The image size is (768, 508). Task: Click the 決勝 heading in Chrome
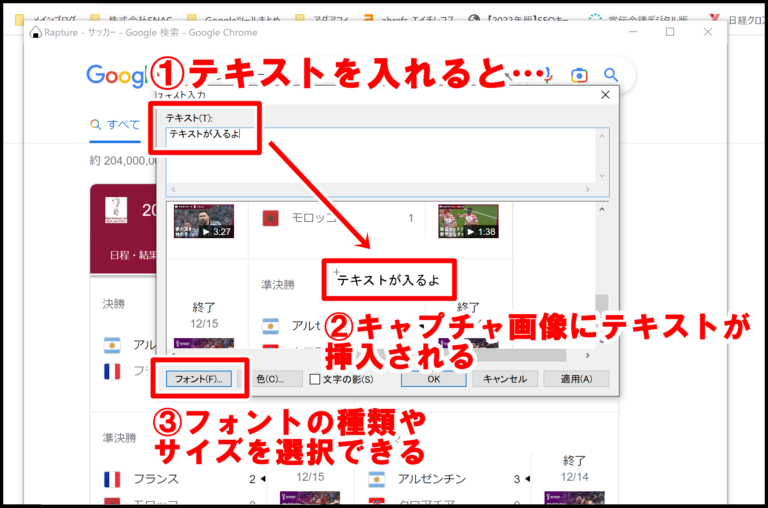point(114,304)
